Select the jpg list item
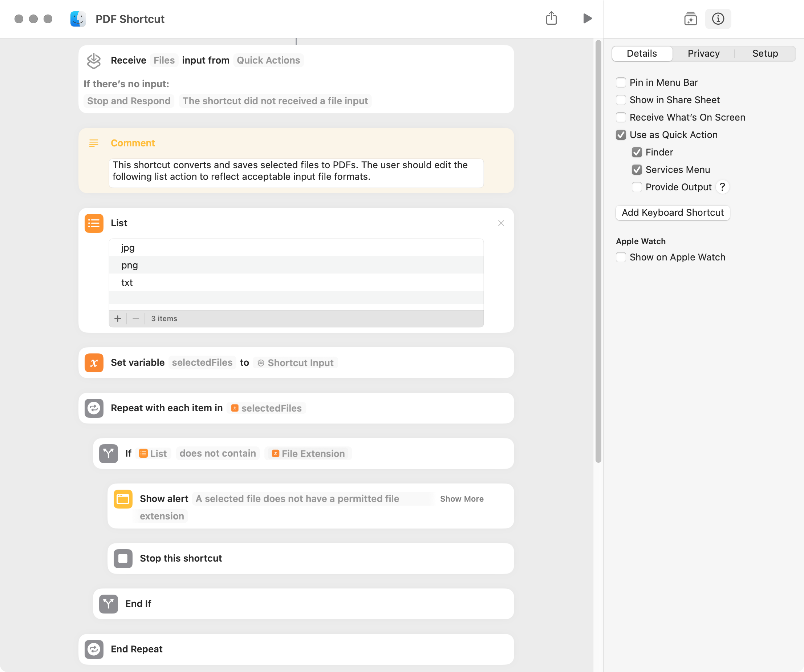804x672 pixels. pos(296,248)
